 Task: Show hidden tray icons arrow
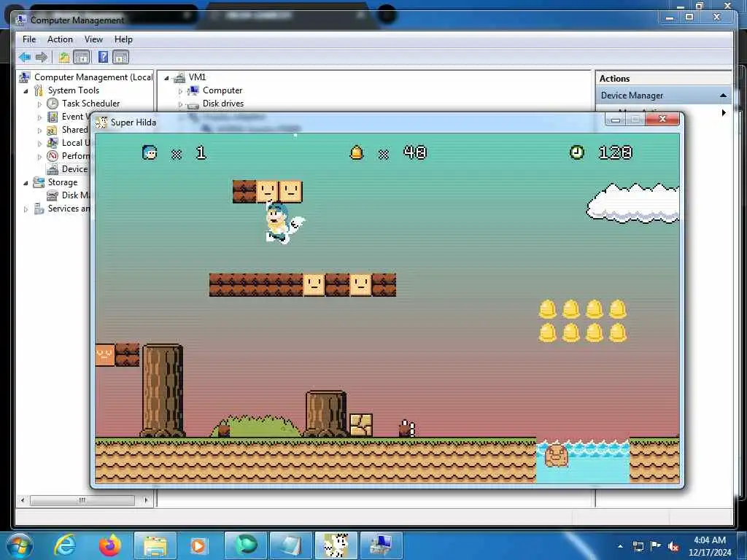(x=620, y=547)
